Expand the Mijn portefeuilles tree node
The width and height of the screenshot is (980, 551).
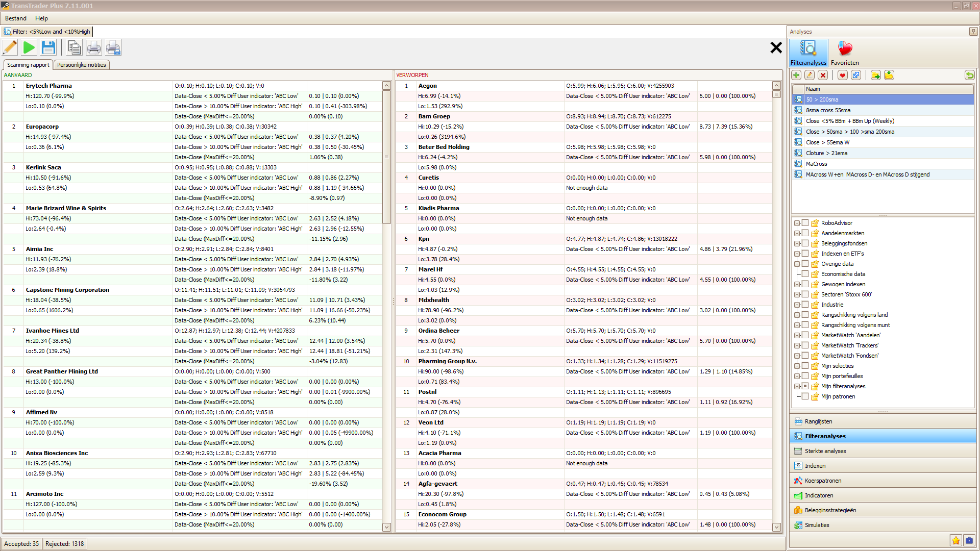pos(797,376)
